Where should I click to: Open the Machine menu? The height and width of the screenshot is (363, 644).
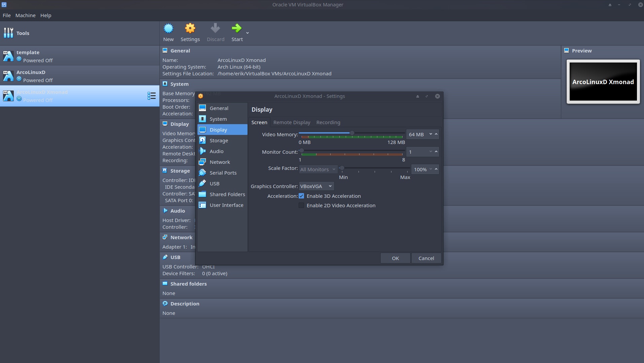(25, 15)
